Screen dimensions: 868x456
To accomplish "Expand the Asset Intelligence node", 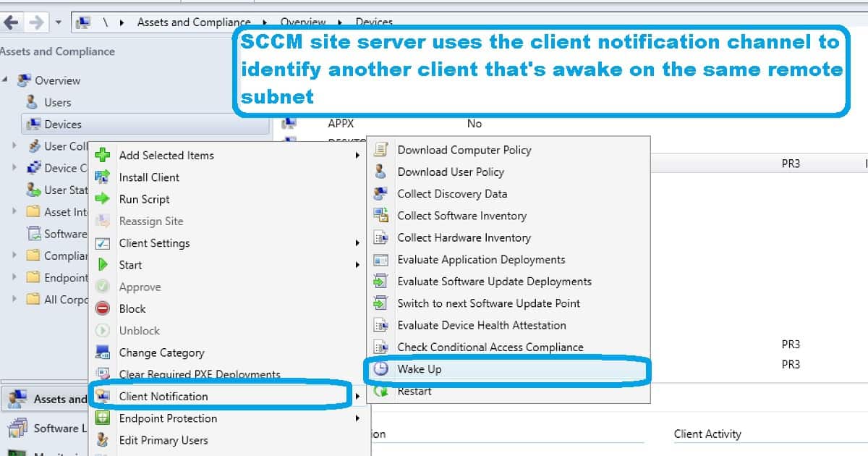I will (x=14, y=211).
